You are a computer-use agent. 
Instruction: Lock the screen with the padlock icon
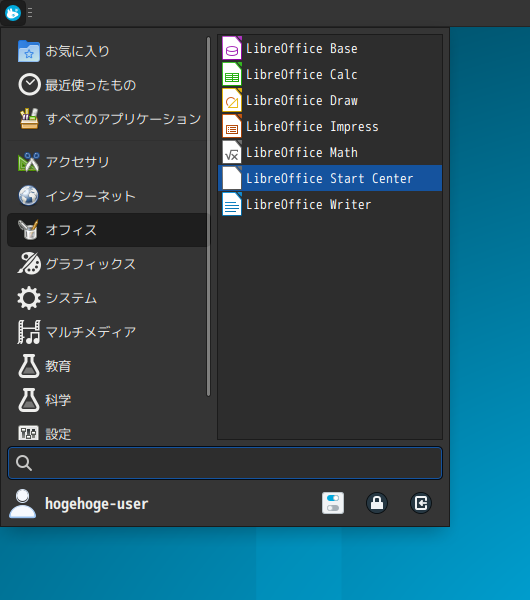pos(377,503)
